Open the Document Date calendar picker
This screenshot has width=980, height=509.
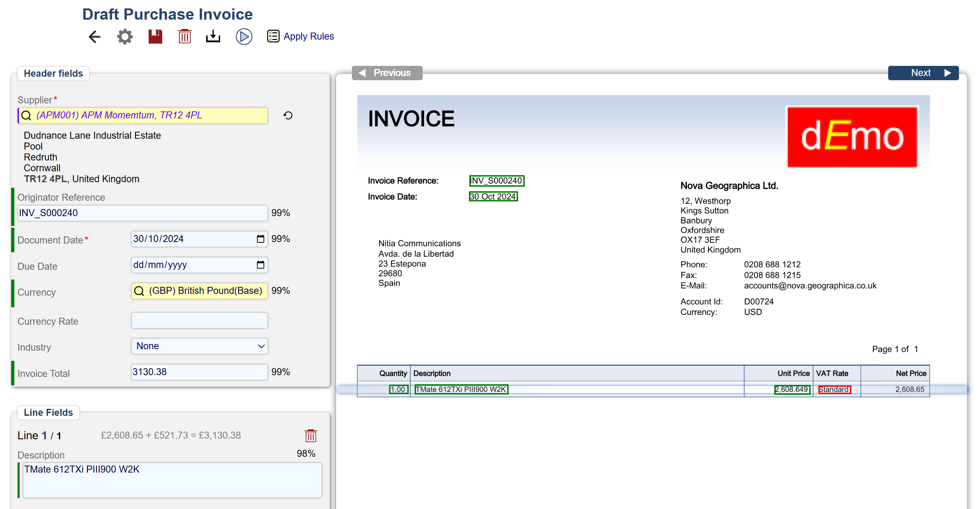click(260, 239)
